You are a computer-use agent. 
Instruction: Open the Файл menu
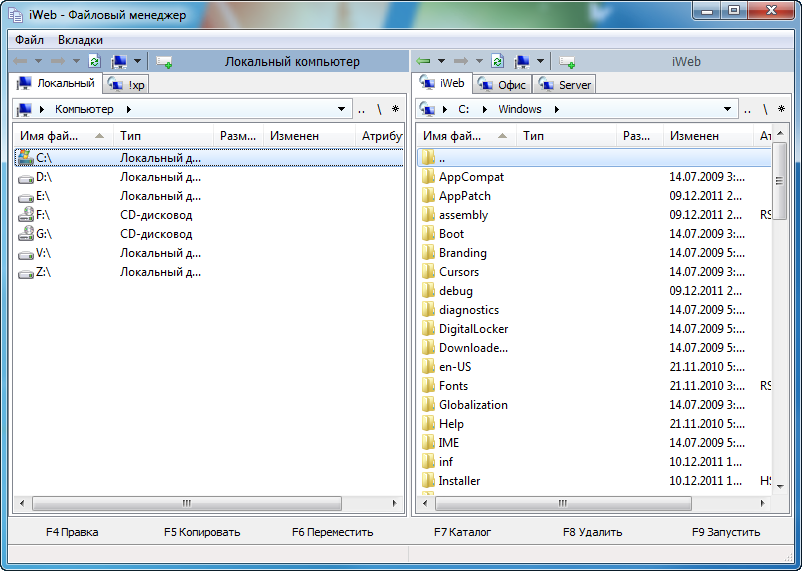pos(29,40)
